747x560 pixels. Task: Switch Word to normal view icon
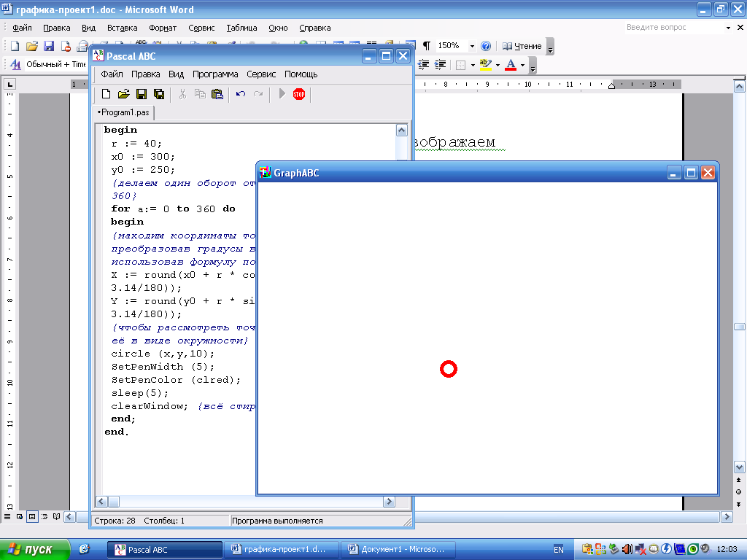[7, 516]
